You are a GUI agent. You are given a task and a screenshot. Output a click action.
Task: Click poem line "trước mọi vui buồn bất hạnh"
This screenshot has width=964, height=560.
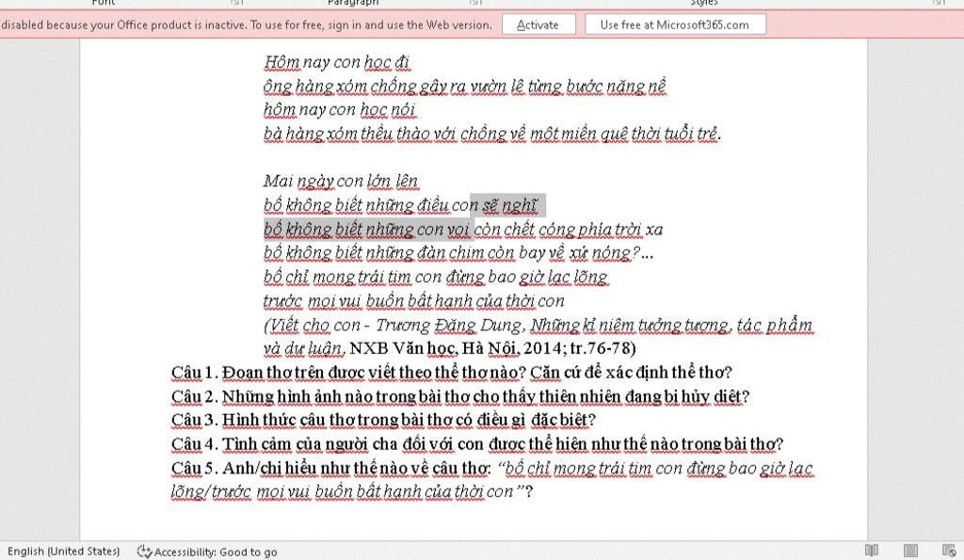pos(414,301)
